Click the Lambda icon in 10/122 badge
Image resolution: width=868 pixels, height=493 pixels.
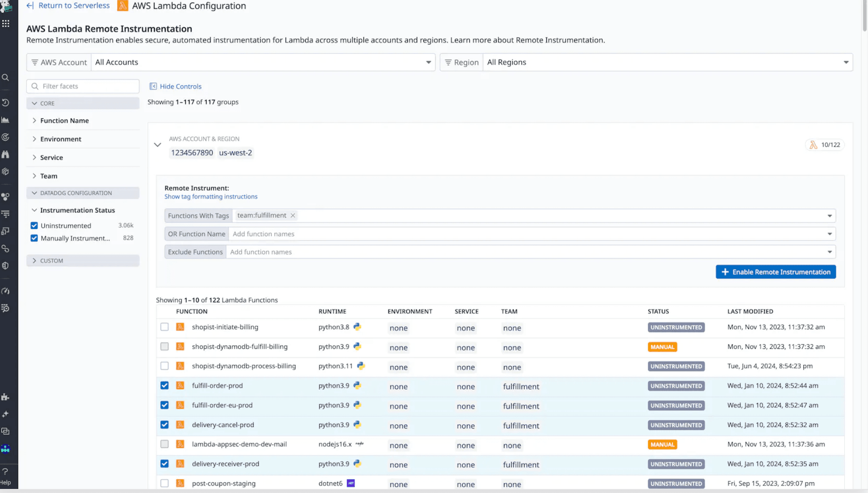pos(813,145)
